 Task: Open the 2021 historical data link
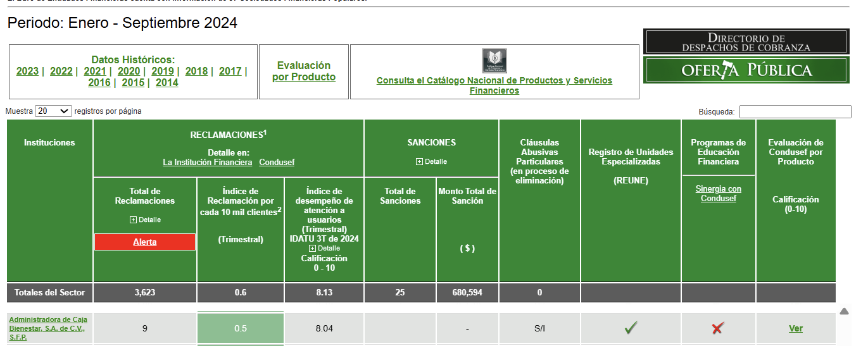pyautogui.click(x=95, y=71)
